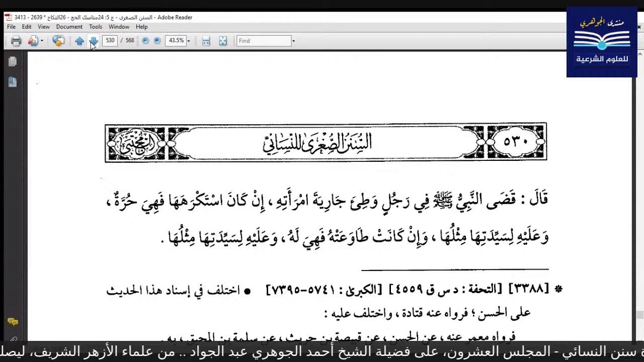Open the collaborate icon's dropdown arrow

pos(42,41)
